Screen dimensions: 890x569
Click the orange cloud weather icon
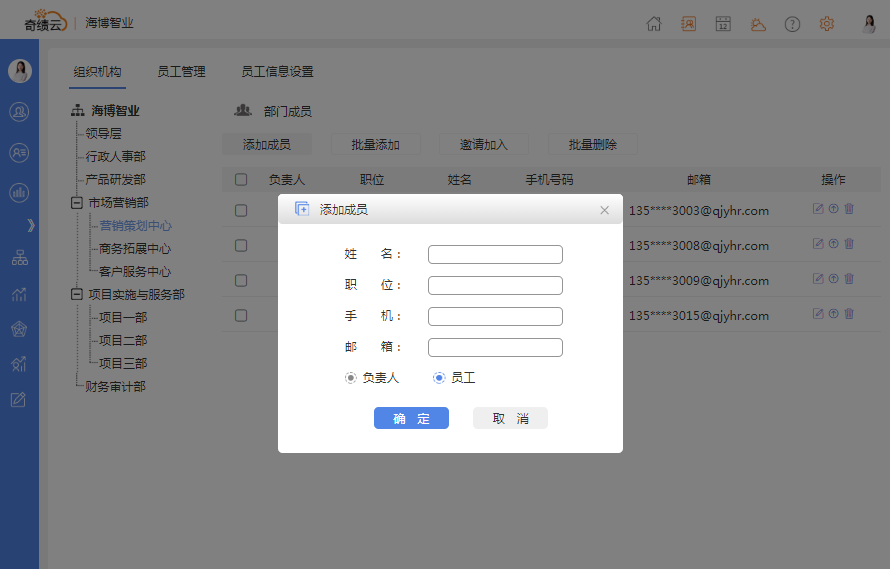click(x=758, y=24)
